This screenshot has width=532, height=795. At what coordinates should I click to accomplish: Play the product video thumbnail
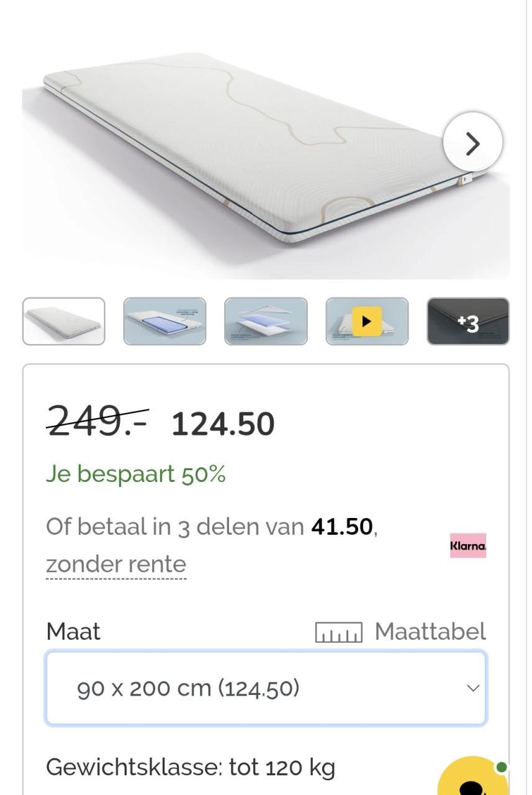click(x=367, y=322)
